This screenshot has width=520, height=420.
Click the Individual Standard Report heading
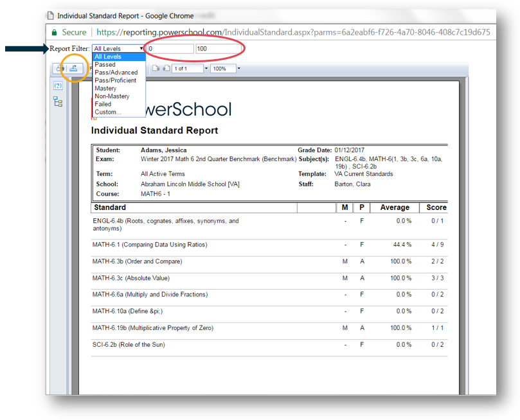[x=154, y=130]
